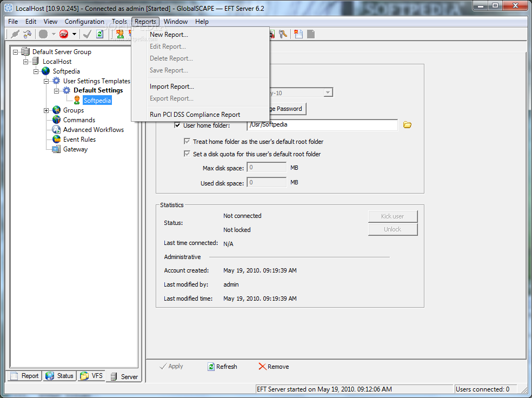Click 'Users connected: 0' in status bar

point(482,389)
